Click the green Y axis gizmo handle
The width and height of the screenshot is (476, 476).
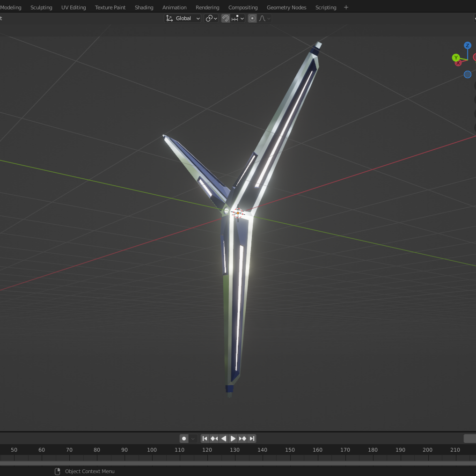tap(456, 58)
